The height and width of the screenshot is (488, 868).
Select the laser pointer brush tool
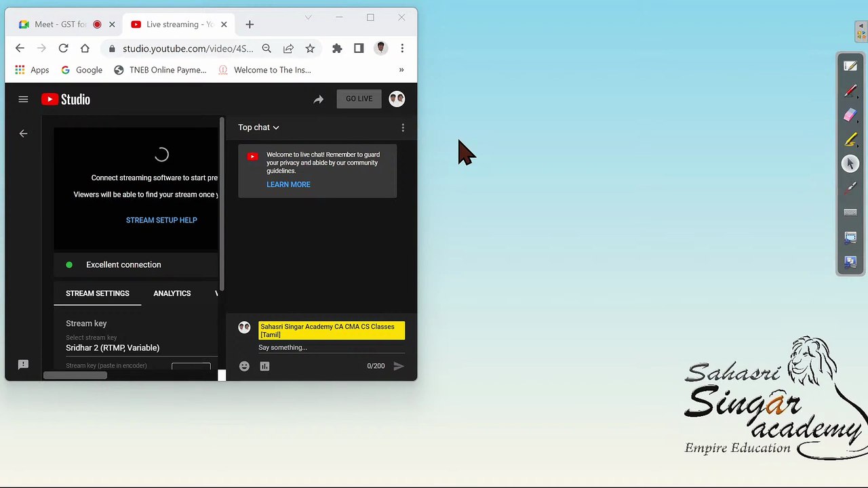click(850, 188)
